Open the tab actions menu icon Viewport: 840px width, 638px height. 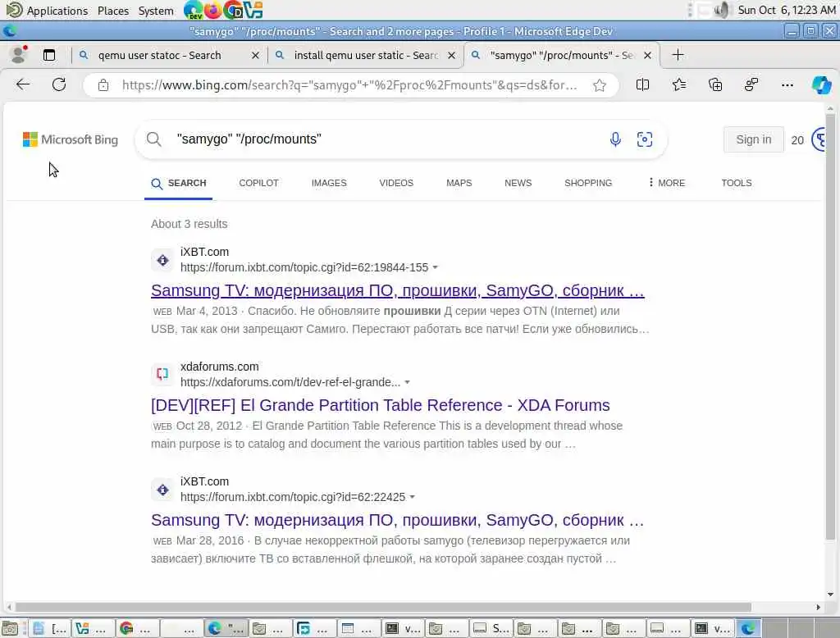49,55
